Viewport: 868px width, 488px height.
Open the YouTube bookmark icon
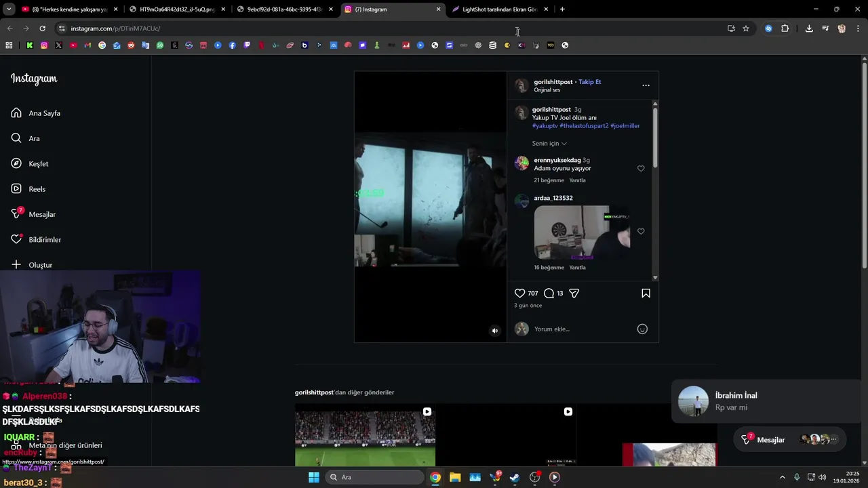pyautogui.click(x=73, y=45)
